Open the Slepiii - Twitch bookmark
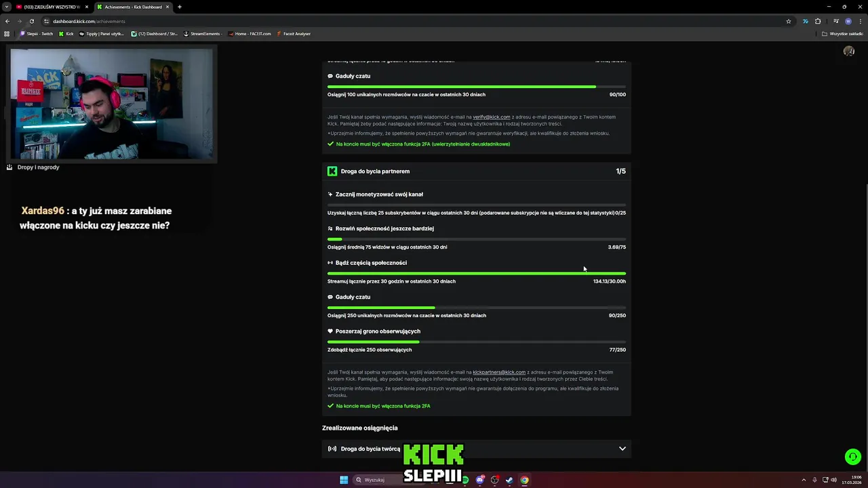This screenshot has width=868, height=488. 37,34
